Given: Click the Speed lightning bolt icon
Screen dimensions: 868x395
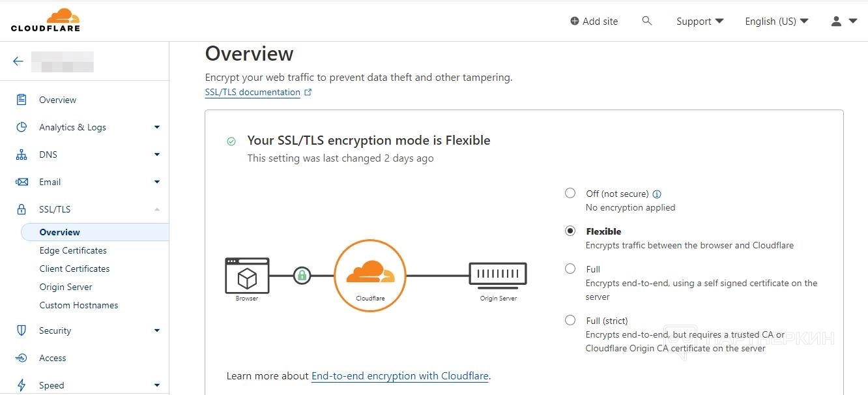Looking at the screenshot, I should (22, 385).
